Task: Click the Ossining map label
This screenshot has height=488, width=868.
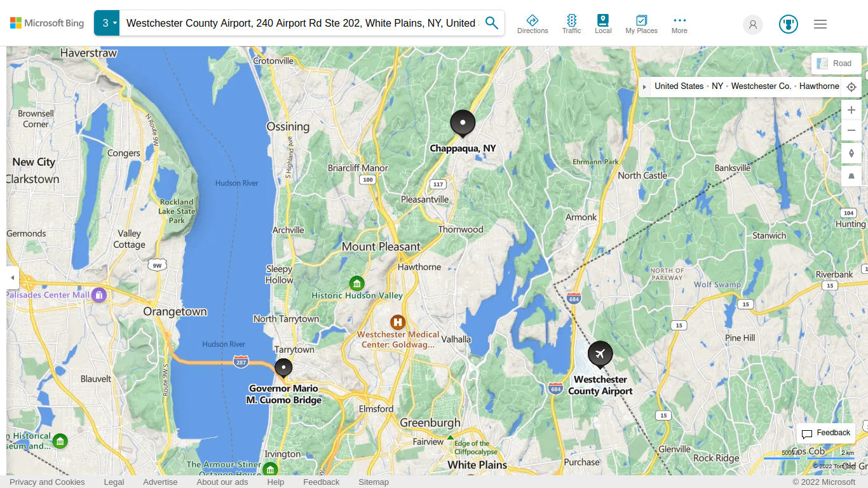Action: [288, 126]
